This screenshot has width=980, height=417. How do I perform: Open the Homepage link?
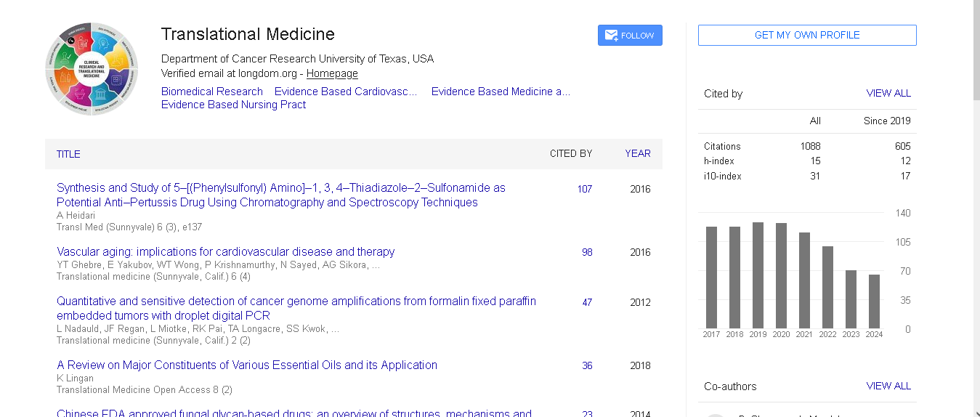(x=332, y=73)
